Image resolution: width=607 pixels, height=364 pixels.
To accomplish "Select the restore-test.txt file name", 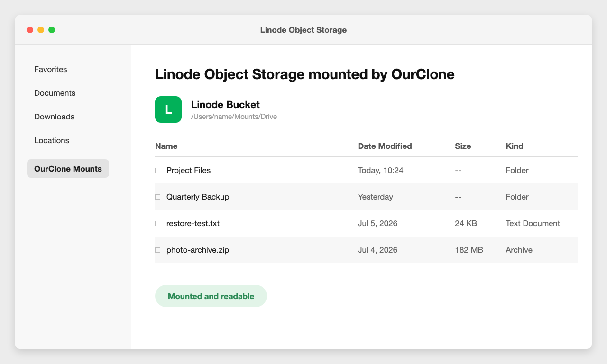I will (193, 223).
